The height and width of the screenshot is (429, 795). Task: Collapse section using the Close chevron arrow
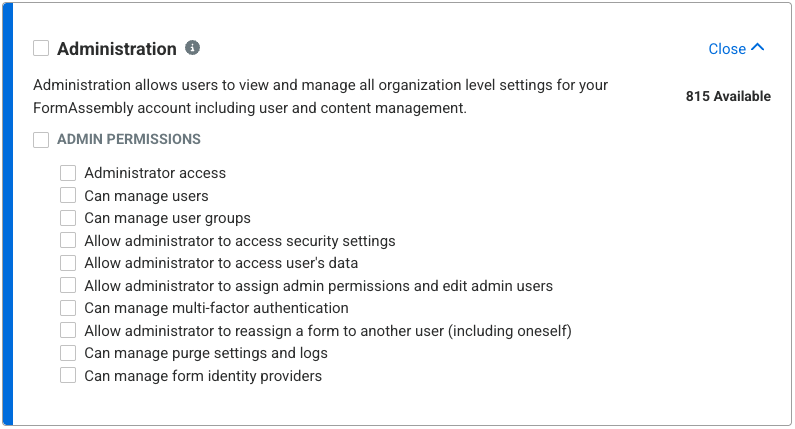tap(757, 47)
